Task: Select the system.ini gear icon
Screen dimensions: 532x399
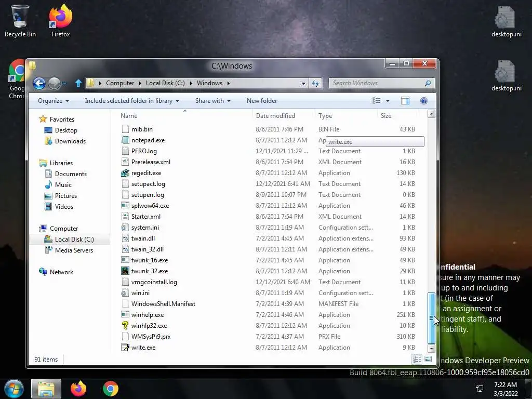Action: (x=125, y=228)
